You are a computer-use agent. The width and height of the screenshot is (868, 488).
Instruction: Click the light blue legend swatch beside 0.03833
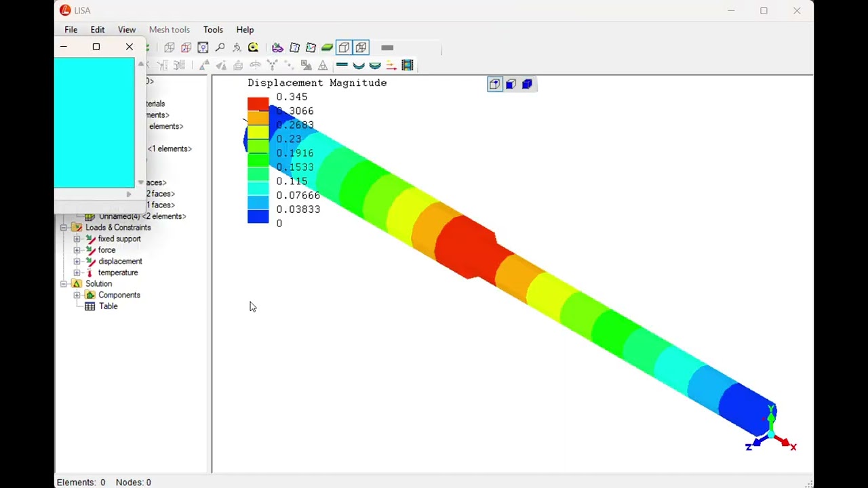pyautogui.click(x=258, y=203)
